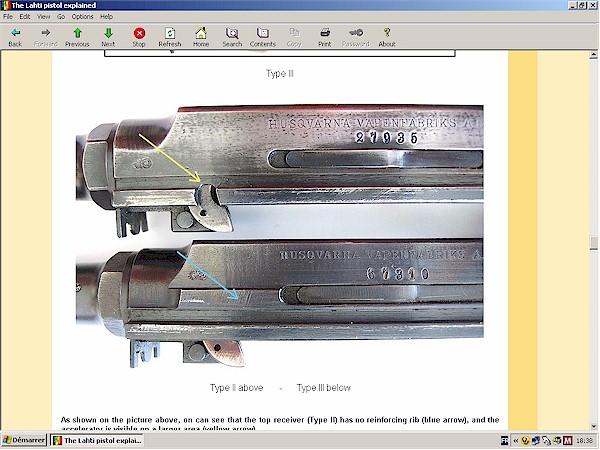This screenshot has height=450, width=600.
Task: Click the red M tray icon
Action: click(x=567, y=441)
